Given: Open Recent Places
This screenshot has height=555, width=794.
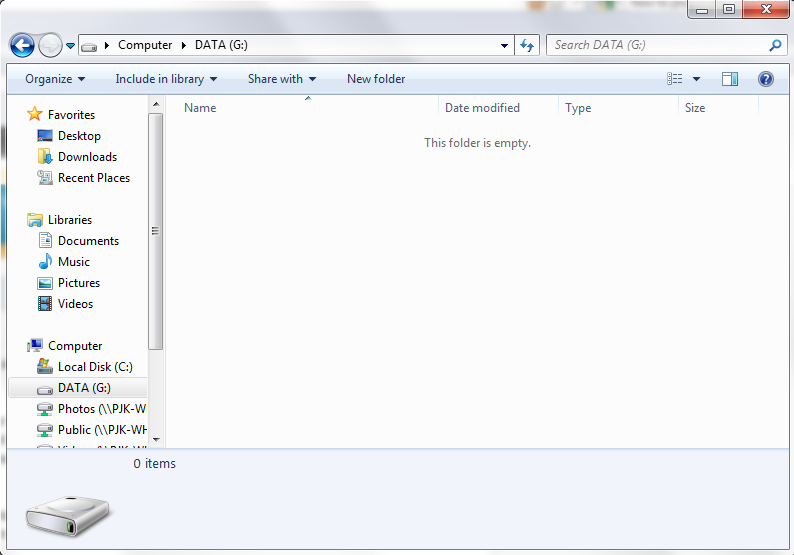Looking at the screenshot, I should pyautogui.click(x=94, y=178).
